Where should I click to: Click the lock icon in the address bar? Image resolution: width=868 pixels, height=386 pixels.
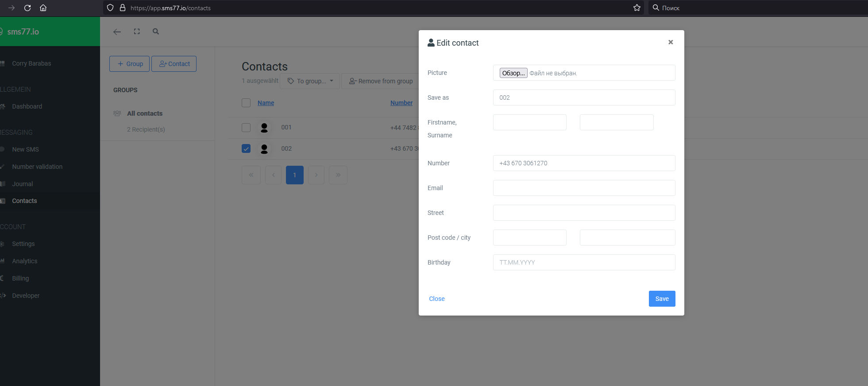[x=123, y=8]
